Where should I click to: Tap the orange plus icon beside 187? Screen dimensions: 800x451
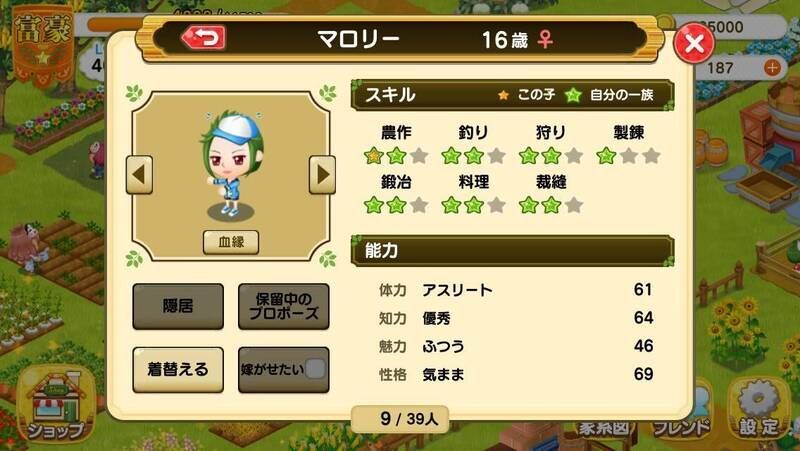(772, 67)
